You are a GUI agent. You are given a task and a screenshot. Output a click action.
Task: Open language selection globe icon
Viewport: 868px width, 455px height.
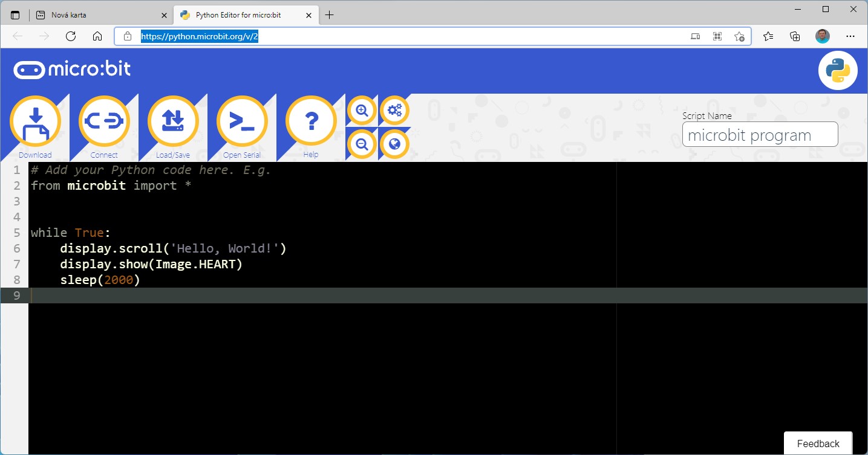click(x=395, y=144)
